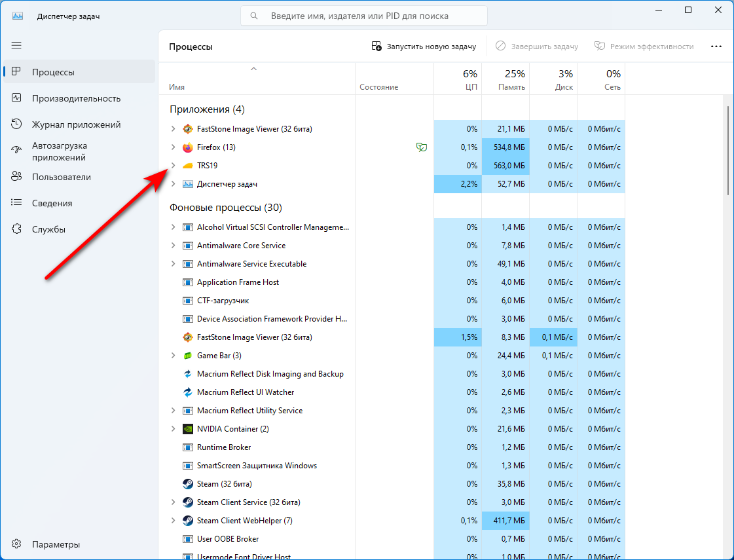Select the Macrium Reflect Utility Service row
This screenshot has width=734, height=560.
click(x=392, y=411)
